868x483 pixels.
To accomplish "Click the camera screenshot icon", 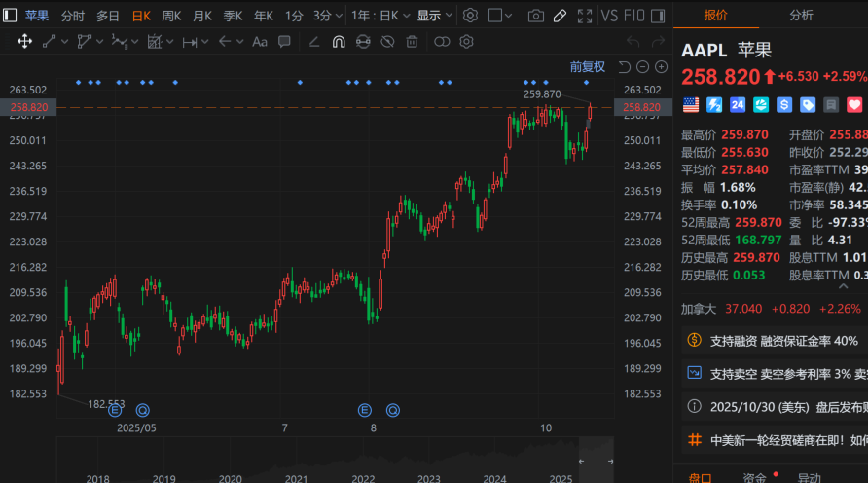I will [x=535, y=16].
